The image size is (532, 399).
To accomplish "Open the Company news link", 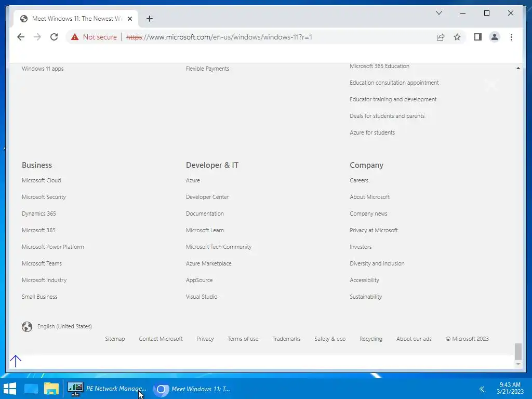I will (x=368, y=214).
